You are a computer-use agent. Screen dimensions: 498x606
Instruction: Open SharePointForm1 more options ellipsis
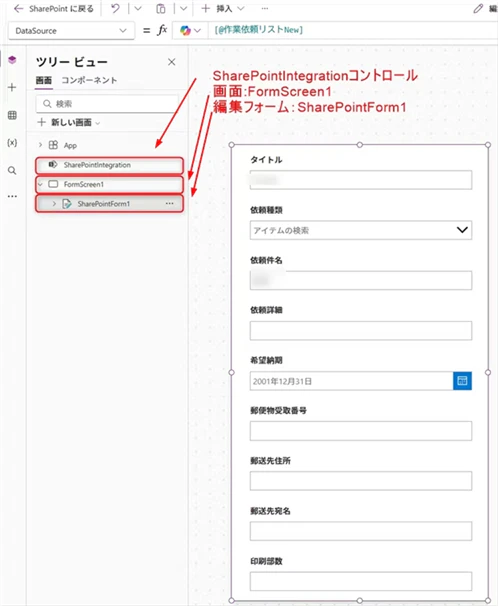click(x=170, y=203)
